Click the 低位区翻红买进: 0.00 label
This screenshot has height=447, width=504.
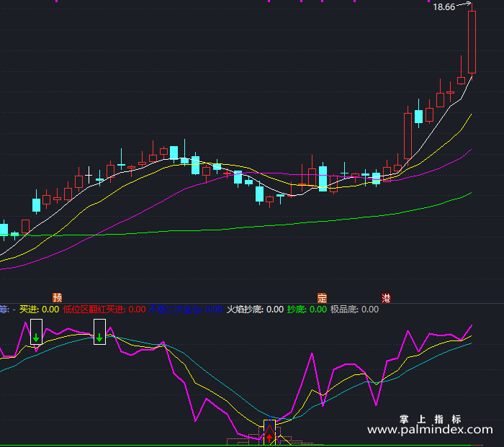pyautogui.click(x=104, y=310)
